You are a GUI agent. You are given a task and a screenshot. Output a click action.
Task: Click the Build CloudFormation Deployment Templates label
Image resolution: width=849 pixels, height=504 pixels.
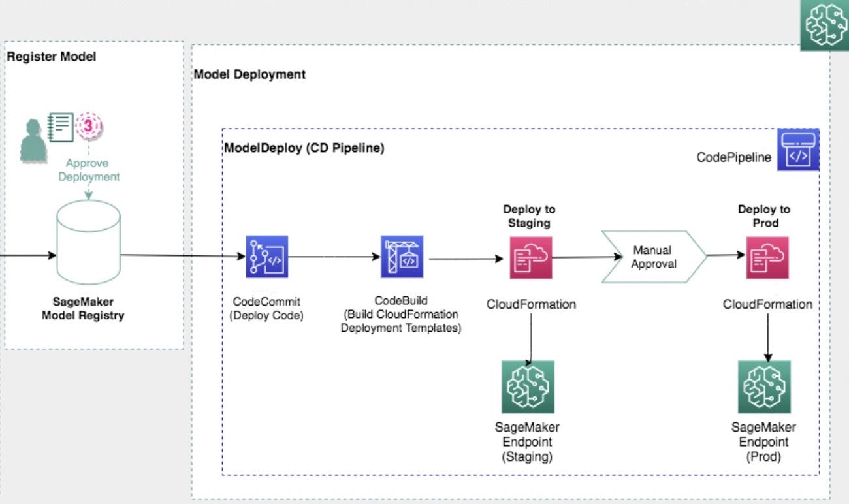[x=401, y=321]
